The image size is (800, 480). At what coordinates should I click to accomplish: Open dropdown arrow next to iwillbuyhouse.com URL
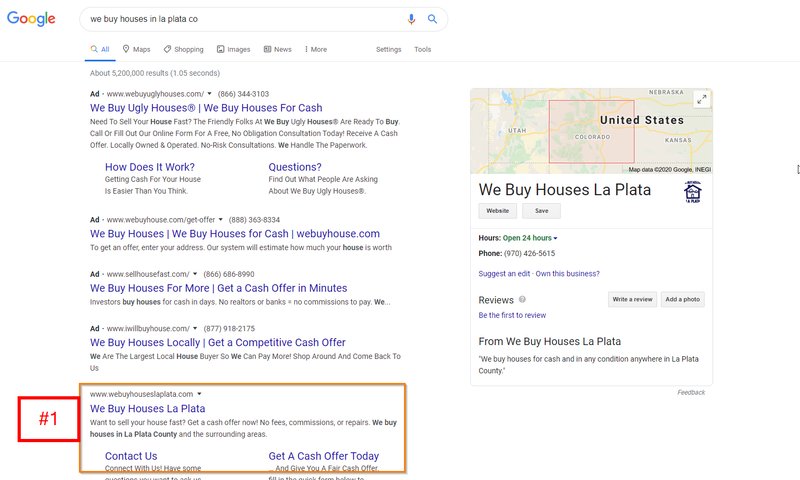point(195,329)
